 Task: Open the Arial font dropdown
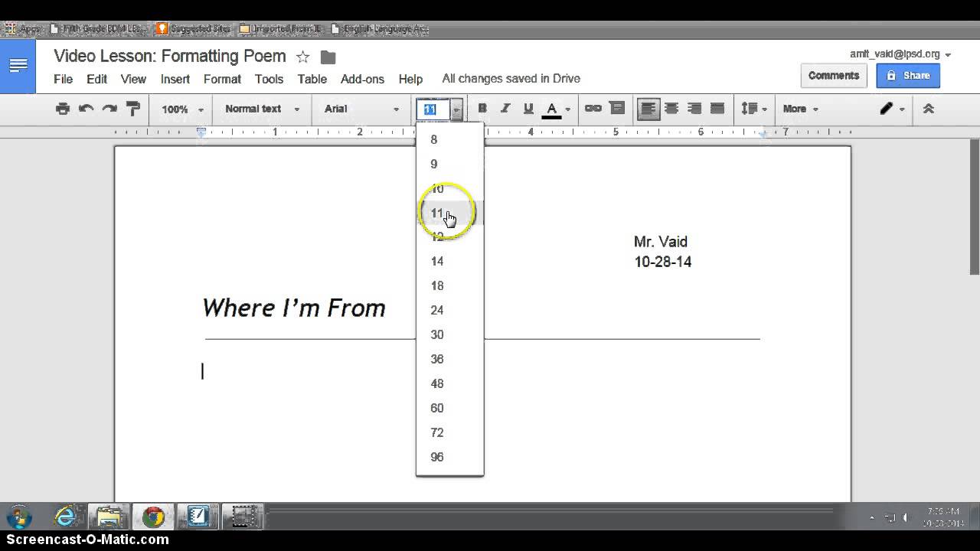click(x=361, y=109)
